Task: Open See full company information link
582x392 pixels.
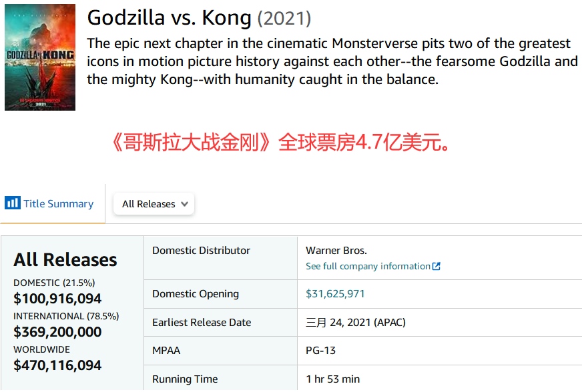Action: pos(368,266)
